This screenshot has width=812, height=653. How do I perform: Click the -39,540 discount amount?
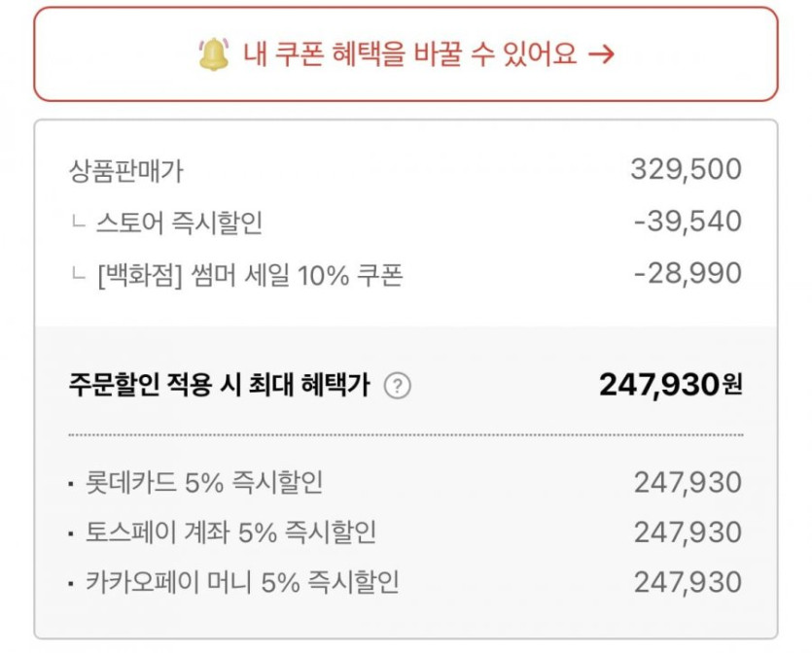click(x=687, y=222)
